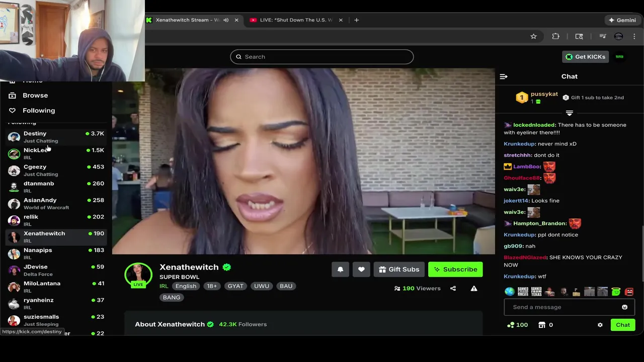
Task: Click the UWU tag
Action: click(x=262, y=286)
